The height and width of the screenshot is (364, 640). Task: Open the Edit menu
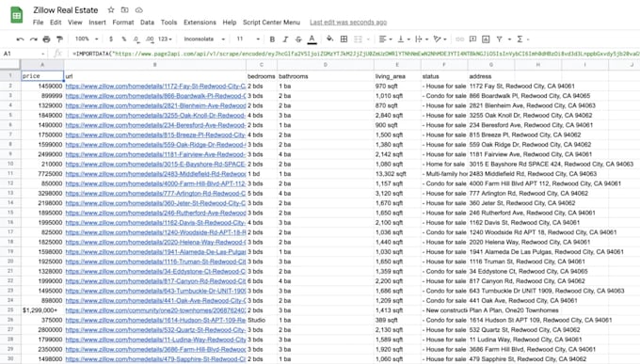(x=56, y=23)
